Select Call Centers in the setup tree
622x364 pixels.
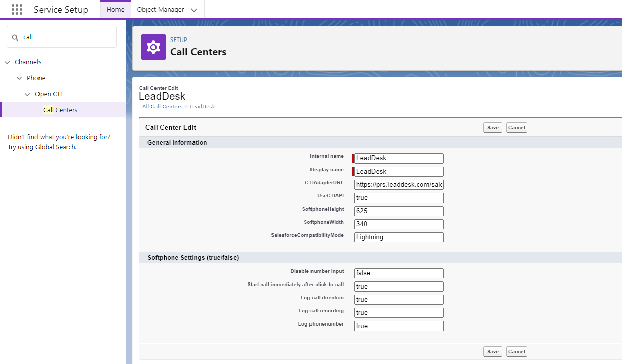click(x=64, y=110)
